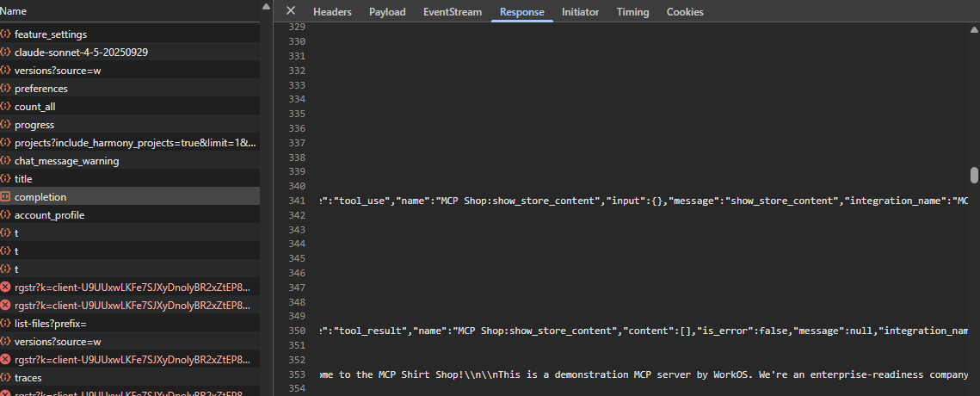Click line number 345
Image resolution: width=980 pixels, height=396 pixels.
(x=295, y=258)
